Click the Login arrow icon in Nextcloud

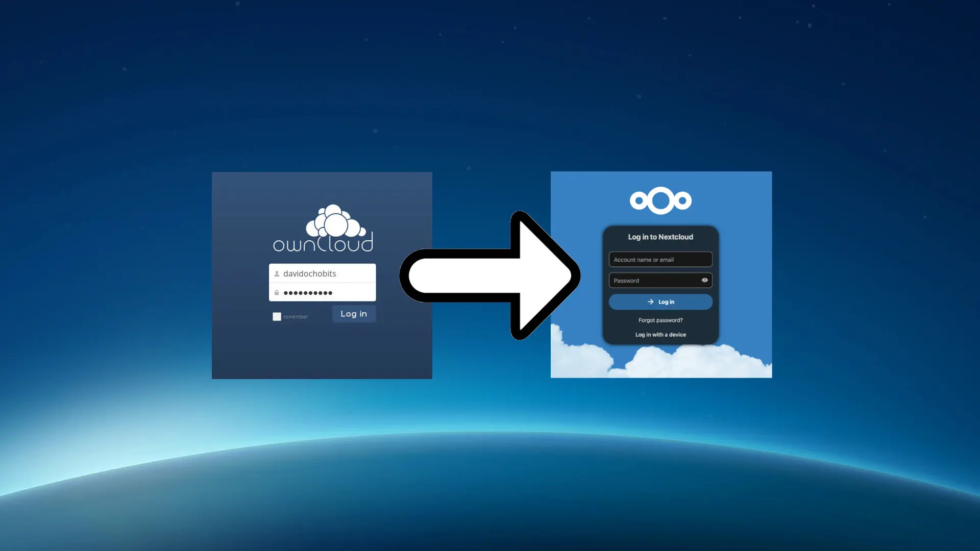(650, 302)
